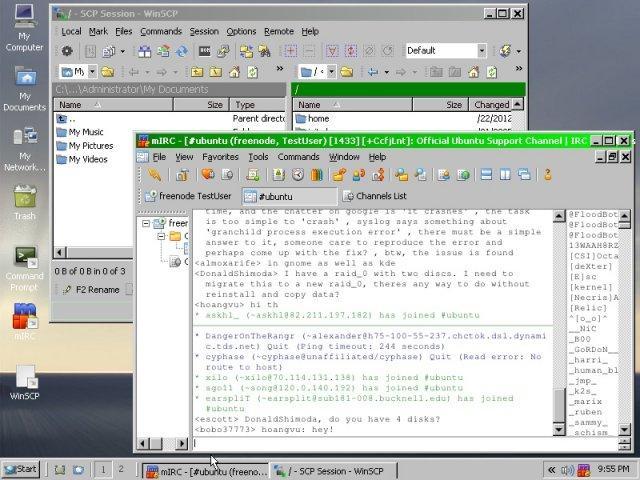Click the F2 Rename button
Viewport: 640px width, 480px height.
[x=94, y=290]
